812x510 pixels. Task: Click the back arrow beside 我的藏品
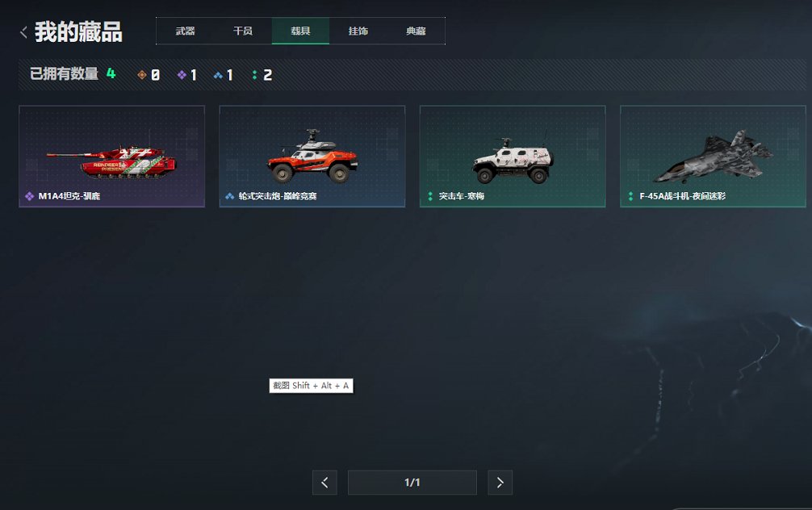tap(23, 32)
